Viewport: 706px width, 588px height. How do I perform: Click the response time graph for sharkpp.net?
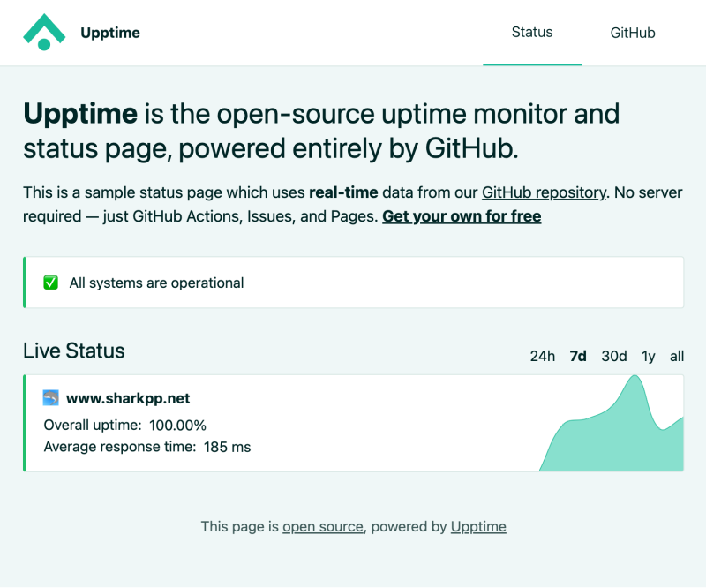pyautogui.click(x=612, y=423)
